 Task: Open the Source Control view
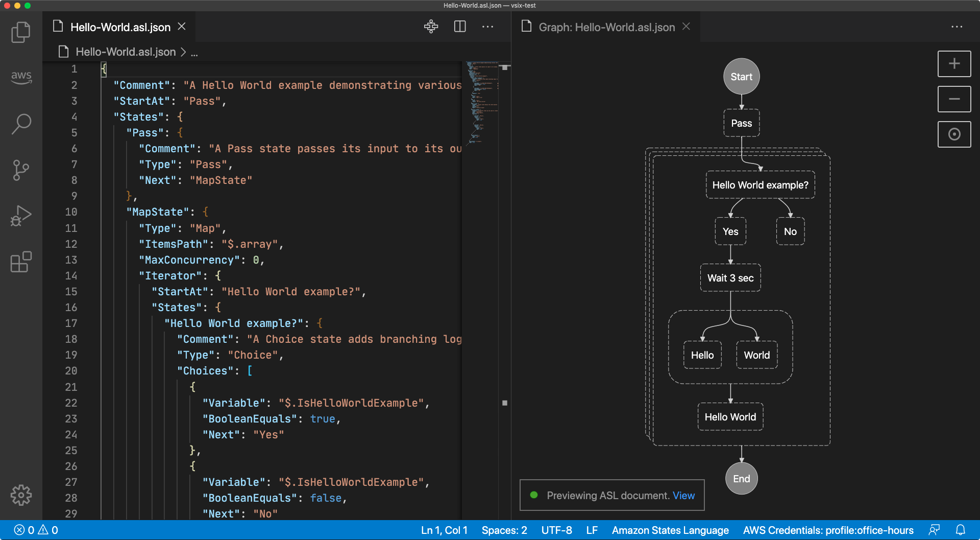21,170
